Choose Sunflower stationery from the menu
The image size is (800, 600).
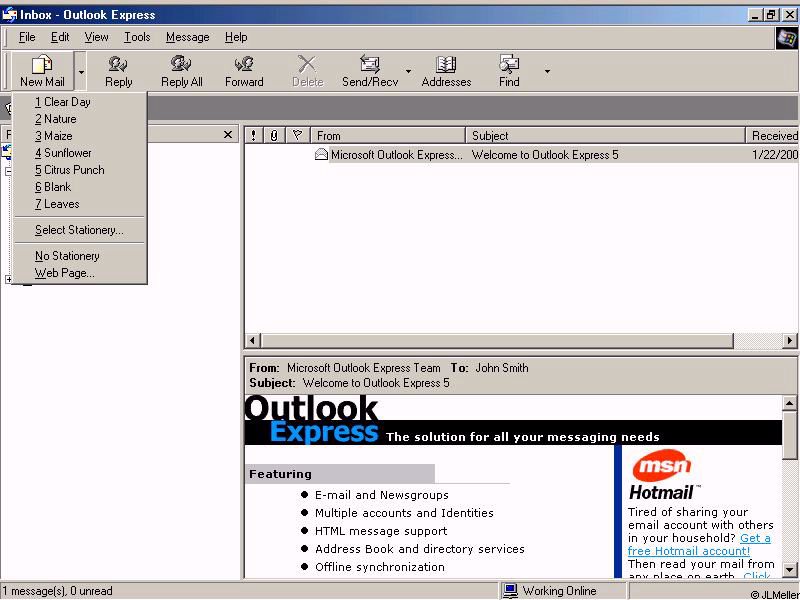point(67,153)
